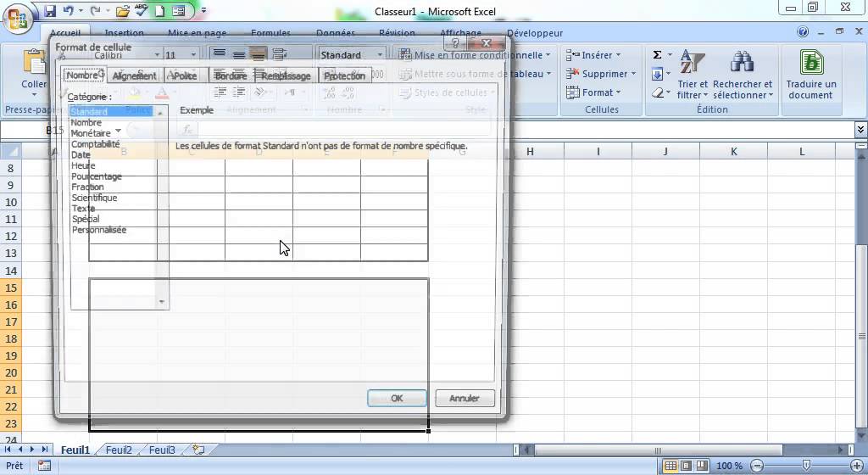Switch to the Police tab in the dialog
This screenshot has width=868, height=475.
pos(184,75)
